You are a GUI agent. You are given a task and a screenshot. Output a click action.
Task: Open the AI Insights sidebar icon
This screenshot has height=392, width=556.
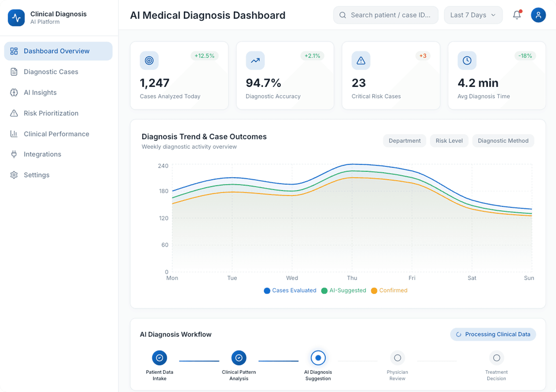(14, 92)
